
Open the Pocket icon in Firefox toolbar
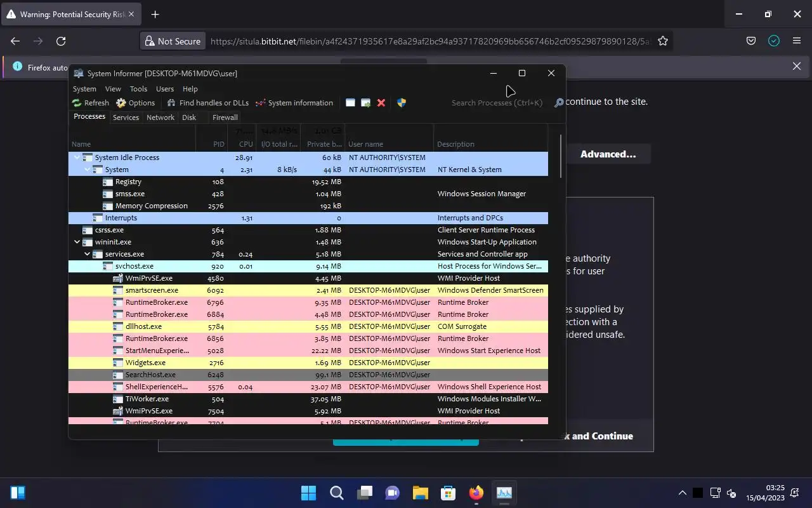pyautogui.click(x=751, y=41)
